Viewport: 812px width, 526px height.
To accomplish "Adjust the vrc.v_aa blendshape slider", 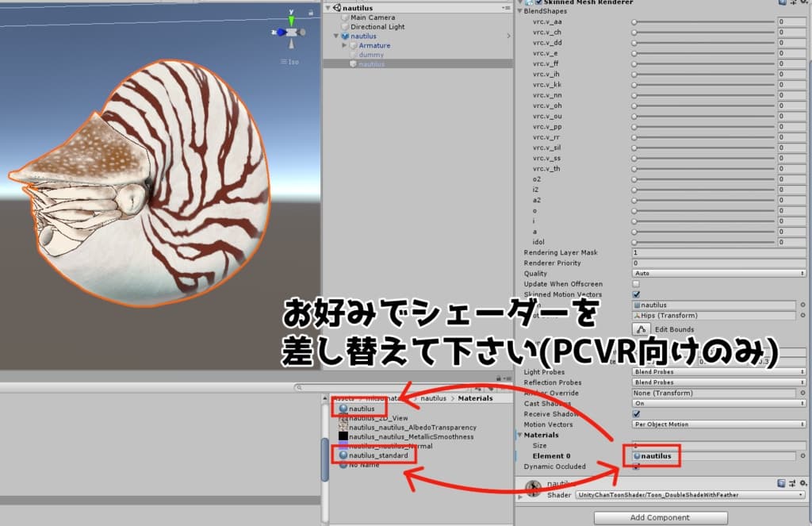I will tap(703, 21).
